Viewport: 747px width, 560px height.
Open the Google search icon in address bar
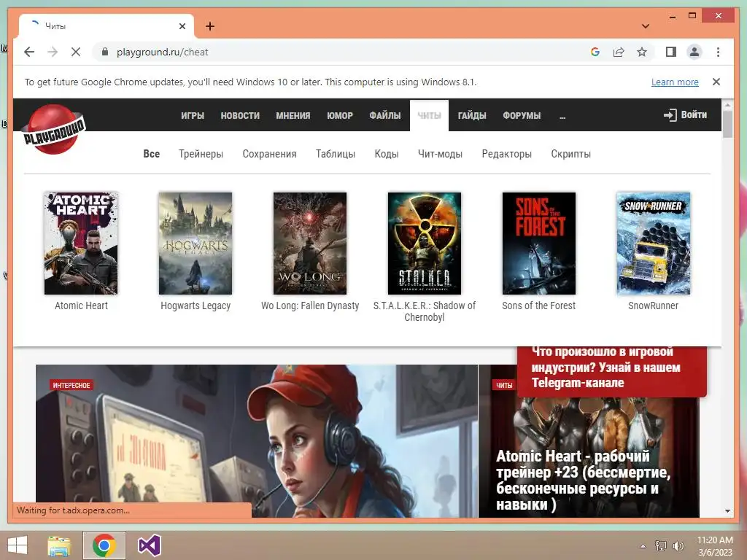(595, 52)
